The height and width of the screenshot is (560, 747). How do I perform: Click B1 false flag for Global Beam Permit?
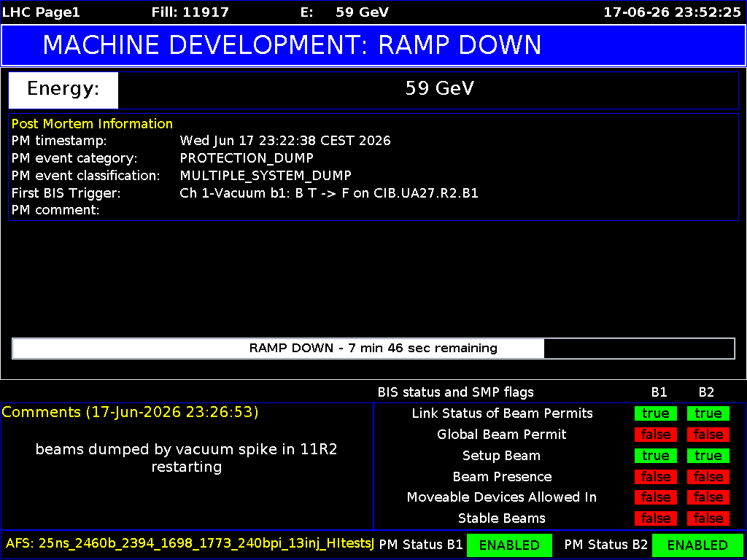coord(656,435)
